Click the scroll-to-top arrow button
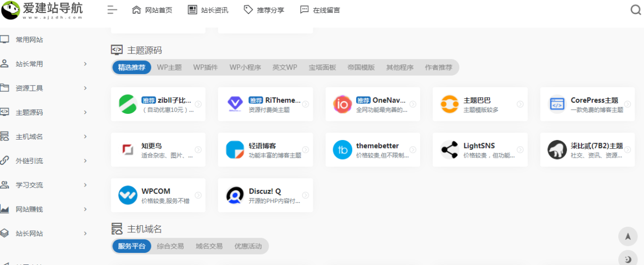 point(627,236)
